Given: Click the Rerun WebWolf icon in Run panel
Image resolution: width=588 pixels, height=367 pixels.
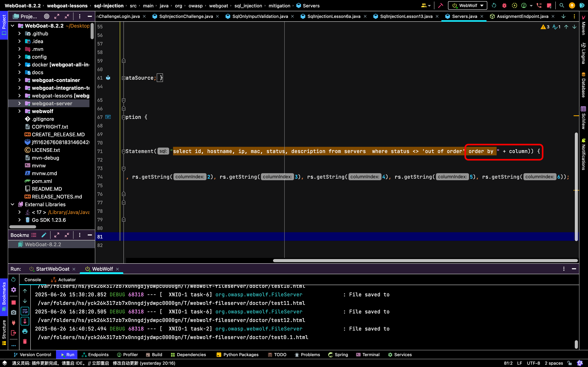Looking at the screenshot, I should [x=14, y=279].
